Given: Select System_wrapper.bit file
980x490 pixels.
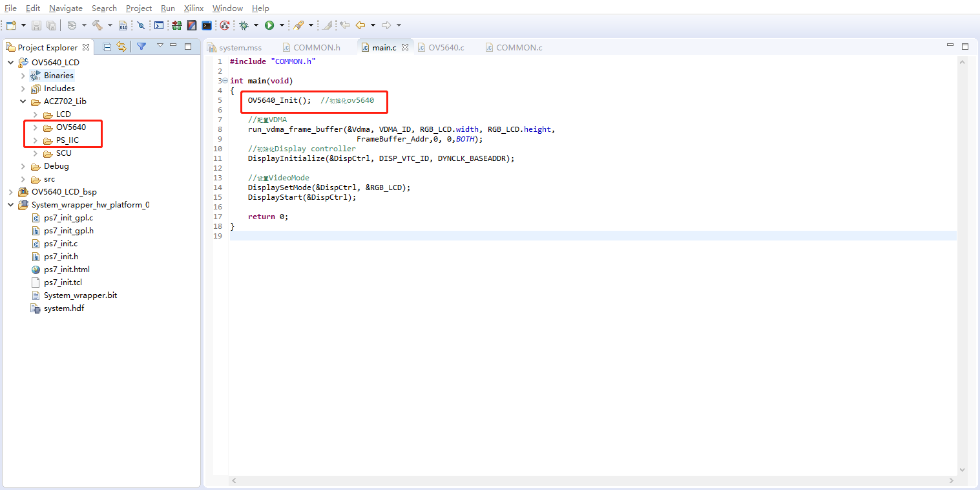Looking at the screenshot, I should pyautogui.click(x=80, y=295).
